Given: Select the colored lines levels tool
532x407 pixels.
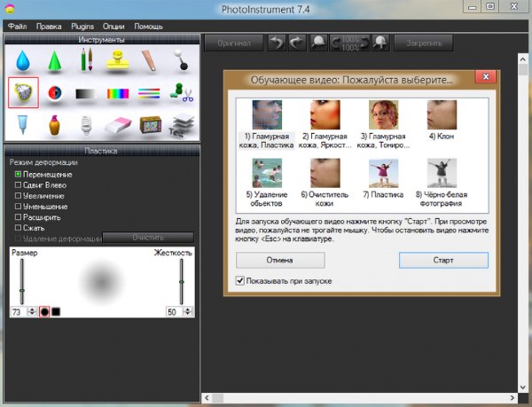Looking at the screenshot, I should [x=149, y=93].
